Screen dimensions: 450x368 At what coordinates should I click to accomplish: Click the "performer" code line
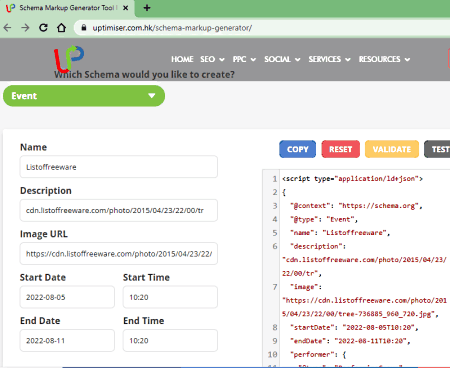pyautogui.click(x=318, y=354)
